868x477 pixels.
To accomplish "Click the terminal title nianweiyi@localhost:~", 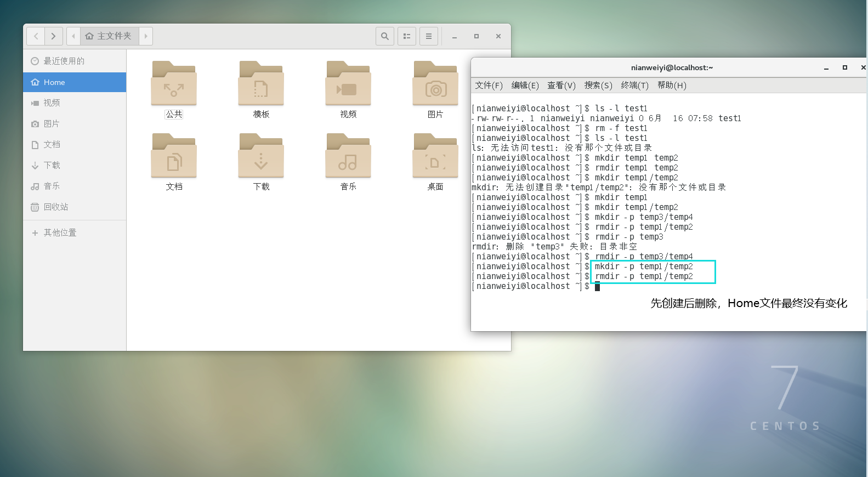I will point(672,67).
